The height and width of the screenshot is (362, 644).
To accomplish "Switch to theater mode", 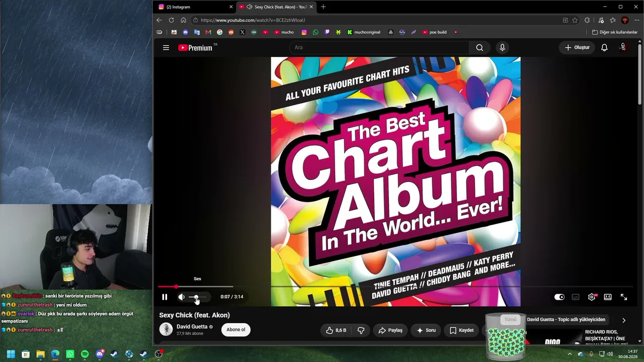I will coord(608,297).
